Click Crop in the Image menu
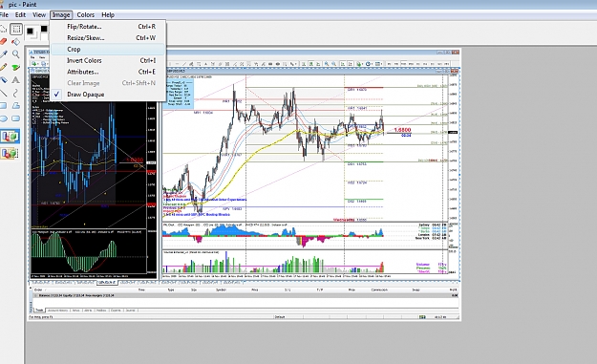Image resolution: width=597 pixels, height=364 pixels. 108,49
